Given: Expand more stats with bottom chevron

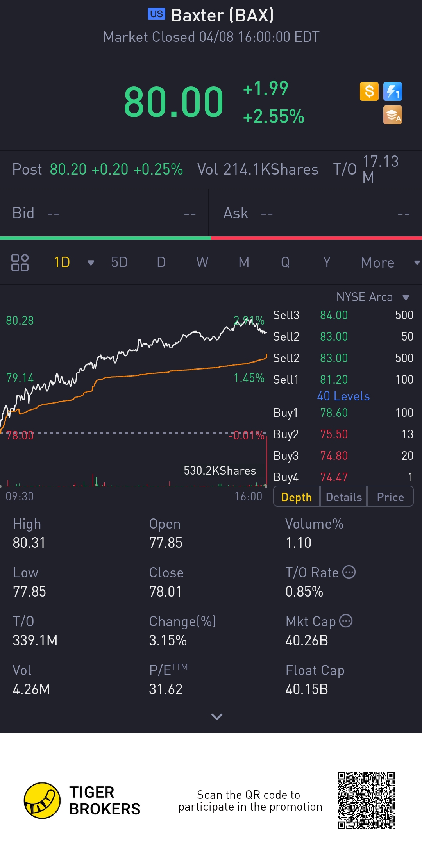Looking at the screenshot, I should coord(217,716).
